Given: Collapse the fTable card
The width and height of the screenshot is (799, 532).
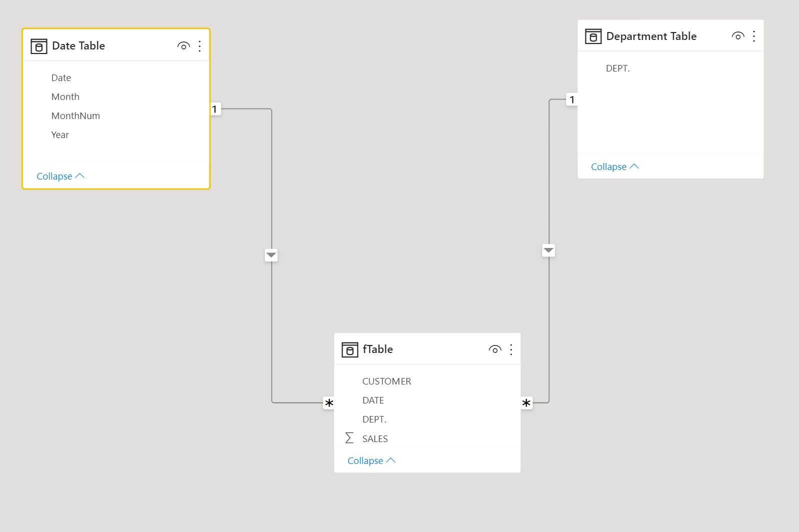Looking at the screenshot, I should click(371, 460).
